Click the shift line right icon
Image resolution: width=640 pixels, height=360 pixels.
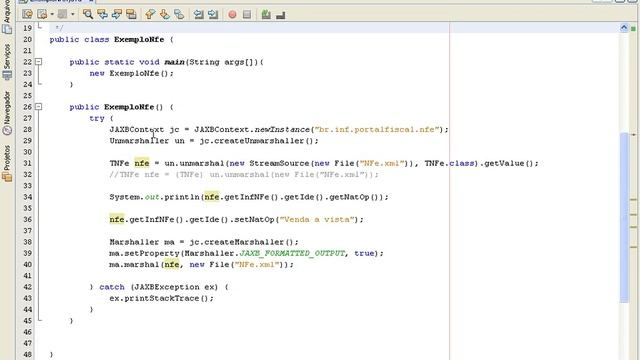coord(213,14)
